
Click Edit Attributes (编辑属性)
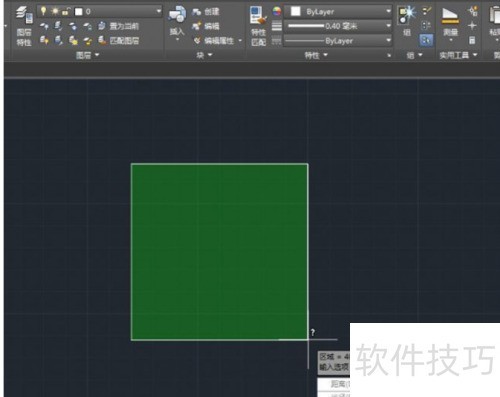click(x=213, y=41)
